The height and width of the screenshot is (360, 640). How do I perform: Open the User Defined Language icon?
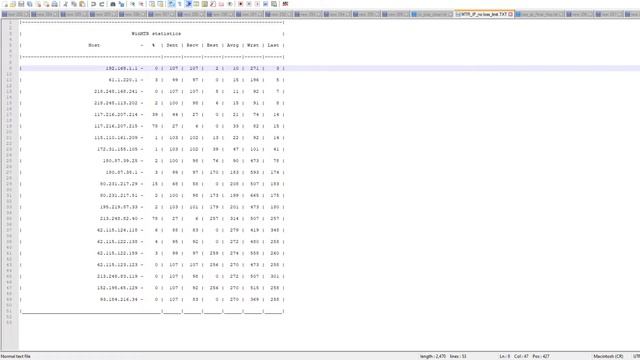point(196,4)
